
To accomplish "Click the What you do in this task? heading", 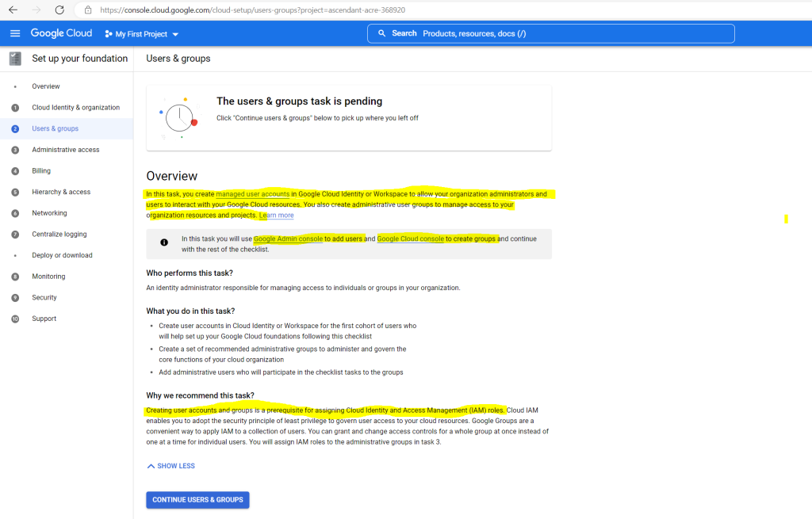I will pos(190,311).
